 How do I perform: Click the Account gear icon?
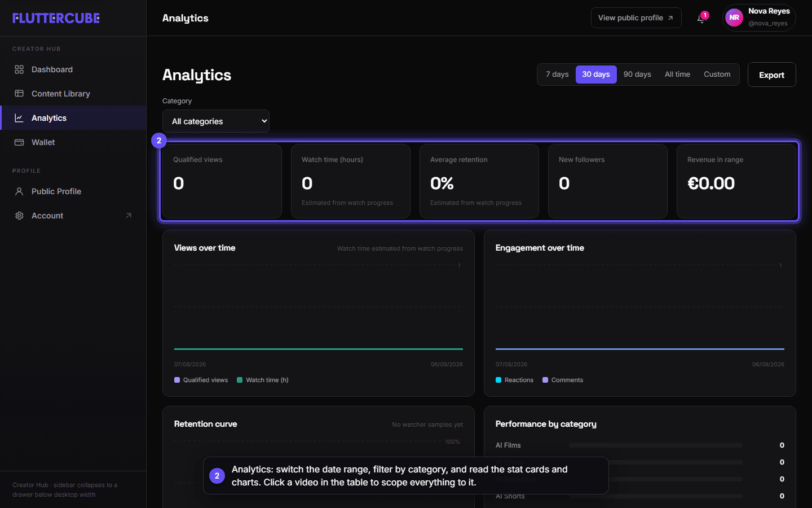19,216
